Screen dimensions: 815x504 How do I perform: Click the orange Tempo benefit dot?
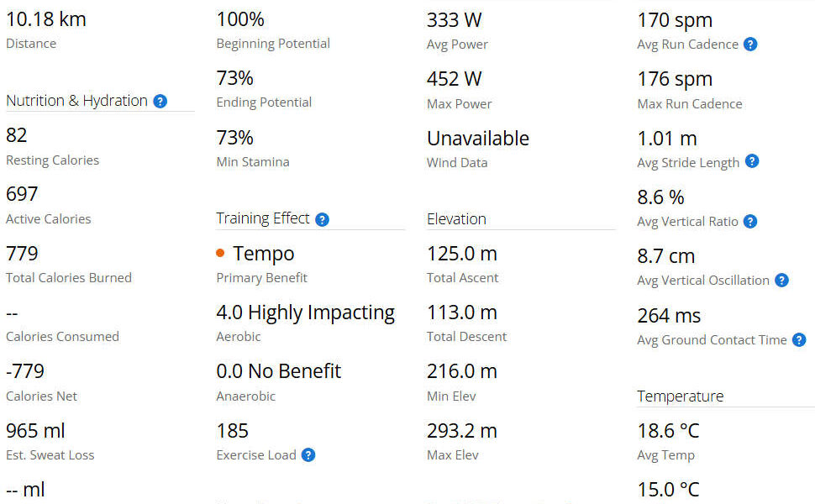[220, 253]
